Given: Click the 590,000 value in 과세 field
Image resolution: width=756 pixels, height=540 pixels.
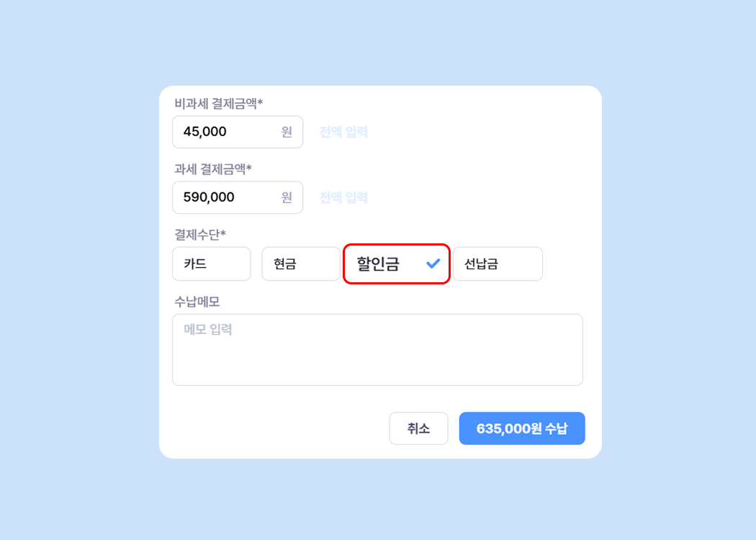Looking at the screenshot, I should 209,197.
